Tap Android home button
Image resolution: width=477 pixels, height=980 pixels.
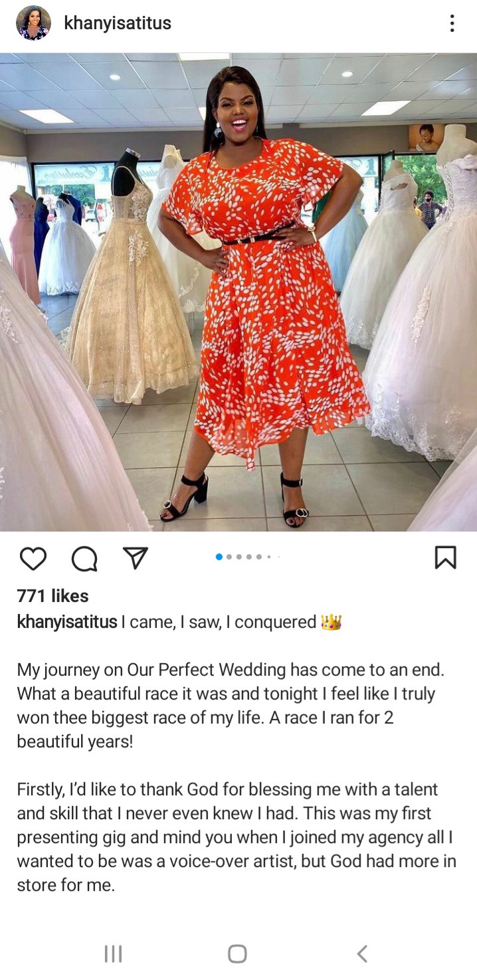(237, 954)
